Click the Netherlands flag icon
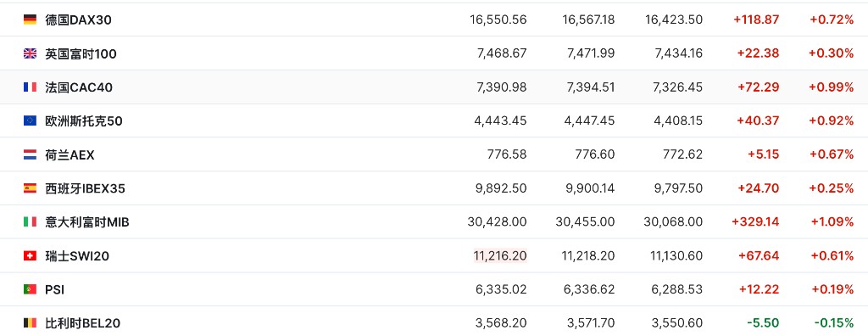The height and width of the screenshot is (336, 868). pos(30,154)
